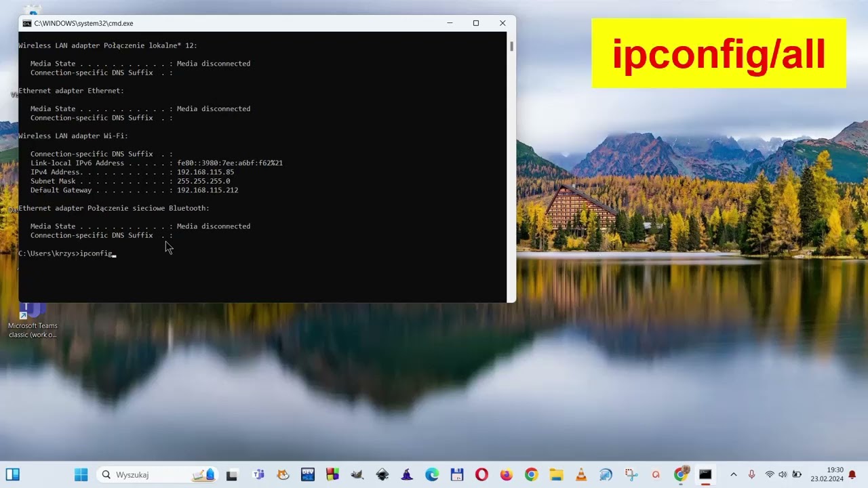Click the battery icon in the tray
868x488 pixels.
[x=797, y=474]
